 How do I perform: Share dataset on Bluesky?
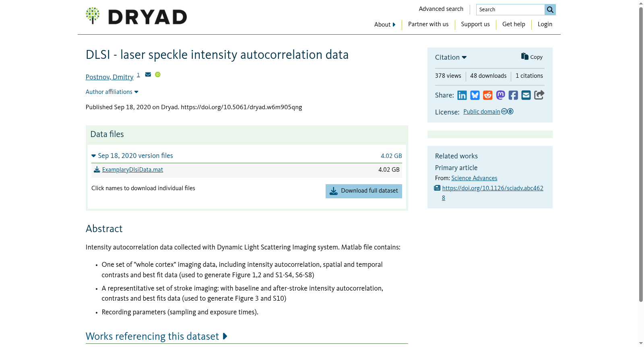pos(475,95)
